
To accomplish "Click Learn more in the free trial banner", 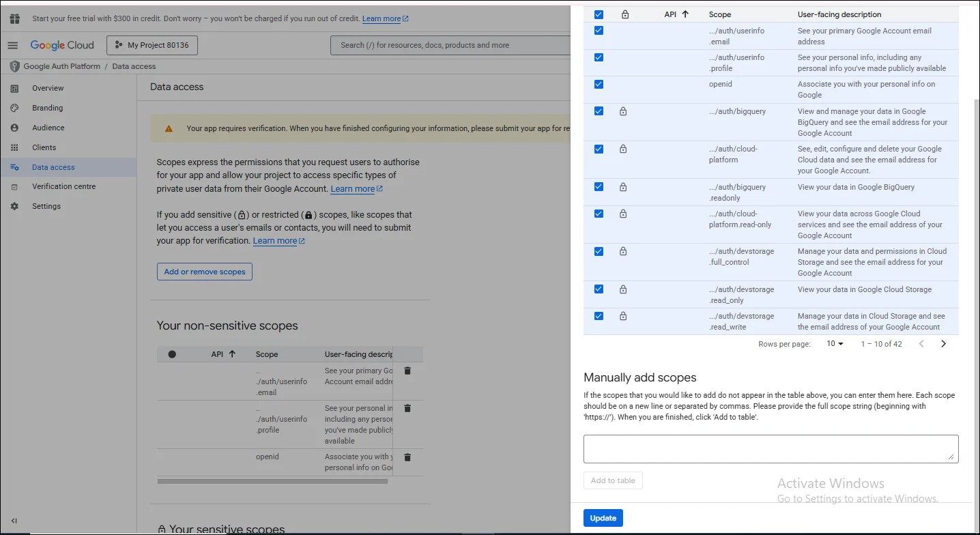I will (386, 18).
